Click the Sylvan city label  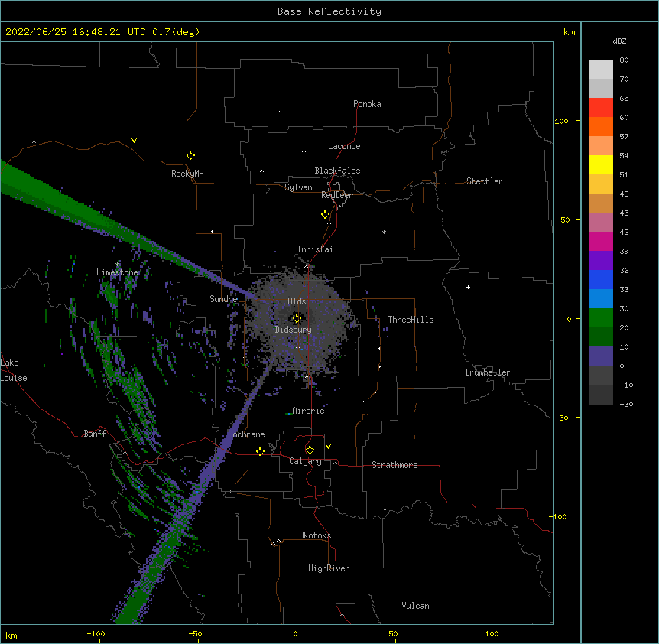point(298,187)
